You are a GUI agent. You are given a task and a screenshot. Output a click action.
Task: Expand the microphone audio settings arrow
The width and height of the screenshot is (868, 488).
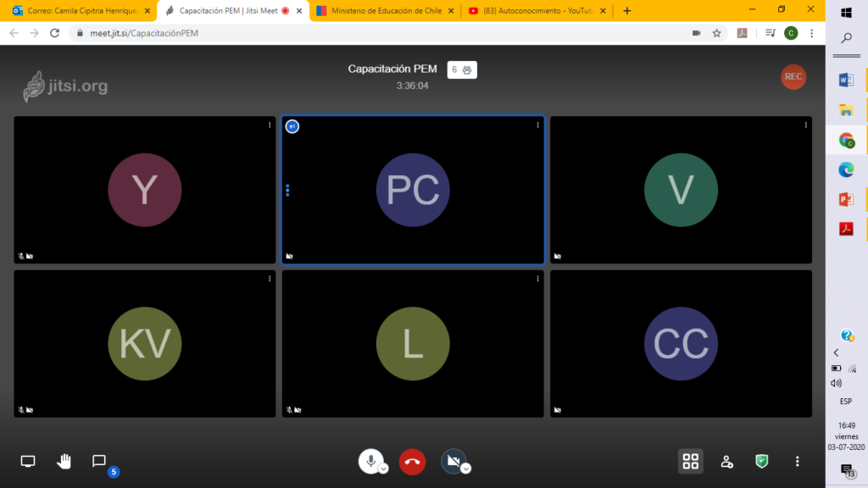click(x=383, y=469)
